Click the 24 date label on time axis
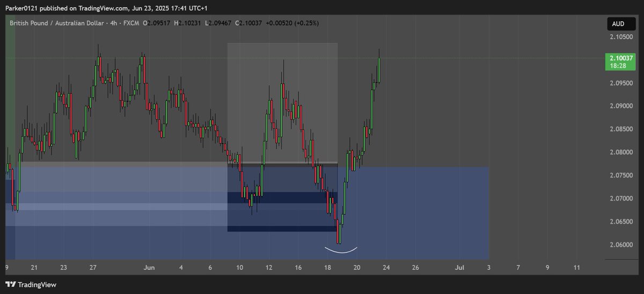Image resolution: width=644 pixels, height=294 pixels. 386,267
